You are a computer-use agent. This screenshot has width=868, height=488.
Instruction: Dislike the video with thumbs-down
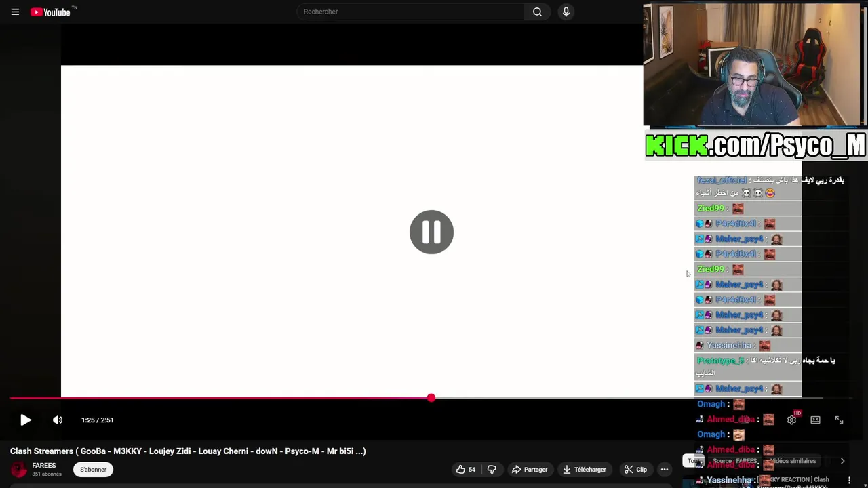(x=492, y=470)
